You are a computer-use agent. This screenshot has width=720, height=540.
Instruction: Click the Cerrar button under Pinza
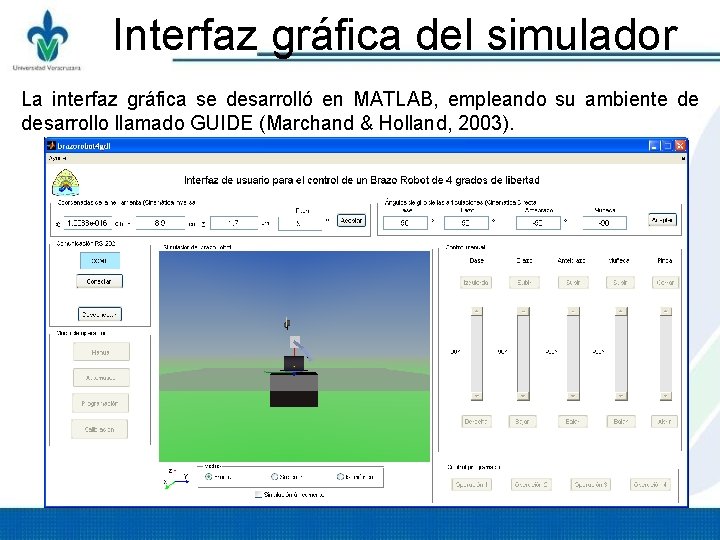pos(665,282)
